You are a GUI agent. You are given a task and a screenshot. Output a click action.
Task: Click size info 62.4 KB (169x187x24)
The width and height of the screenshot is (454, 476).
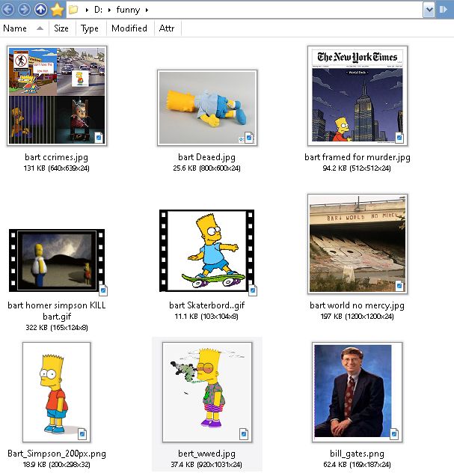coord(358,465)
